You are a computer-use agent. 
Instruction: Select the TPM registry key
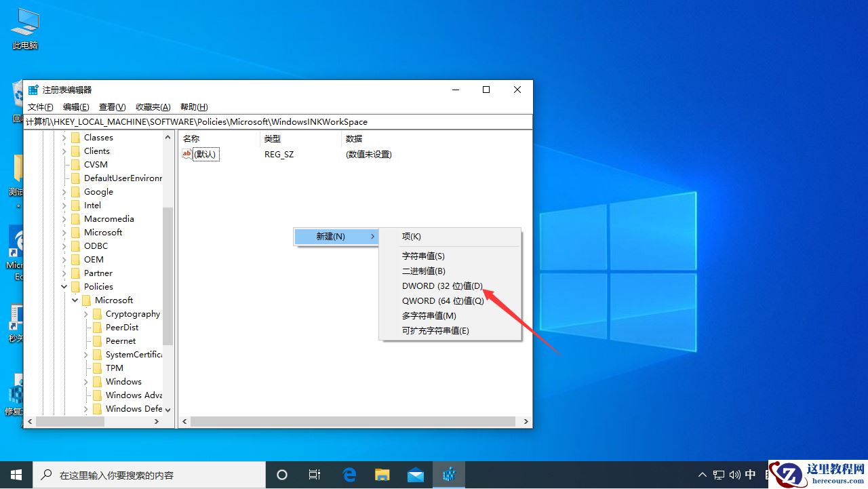tap(115, 368)
